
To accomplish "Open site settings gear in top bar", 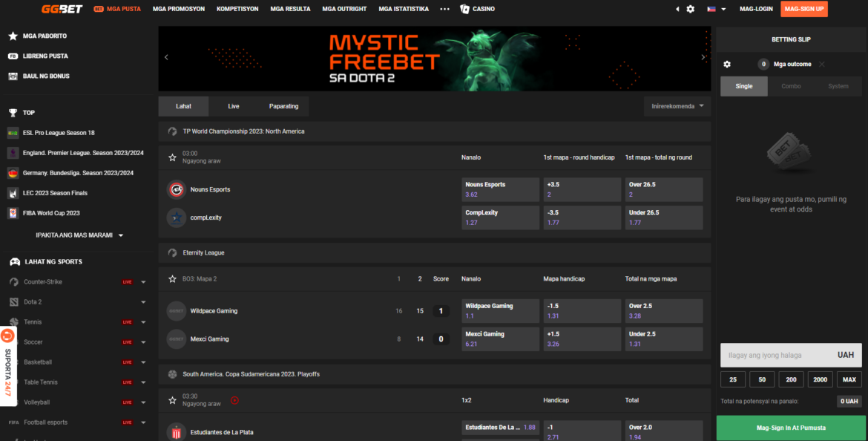I will [690, 9].
